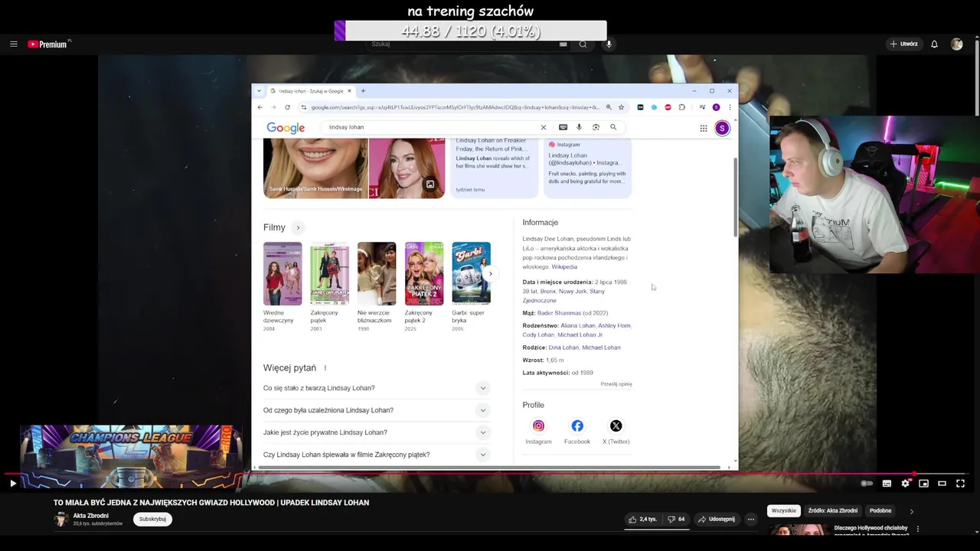
Task: Open the YouTube hamburger guide menu
Action: (x=13, y=44)
